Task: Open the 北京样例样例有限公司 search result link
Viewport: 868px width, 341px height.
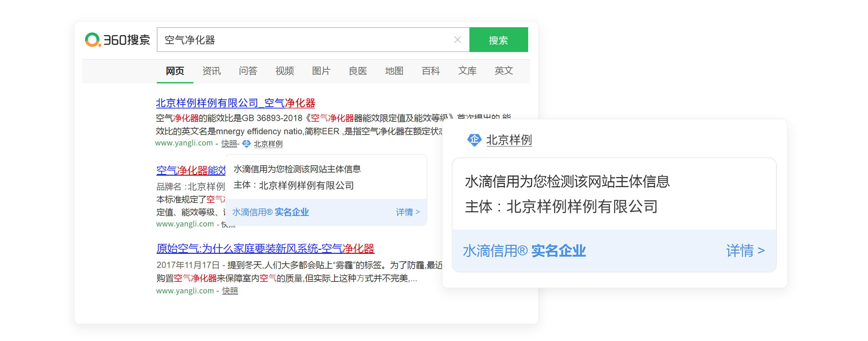Action: (235, 103)
